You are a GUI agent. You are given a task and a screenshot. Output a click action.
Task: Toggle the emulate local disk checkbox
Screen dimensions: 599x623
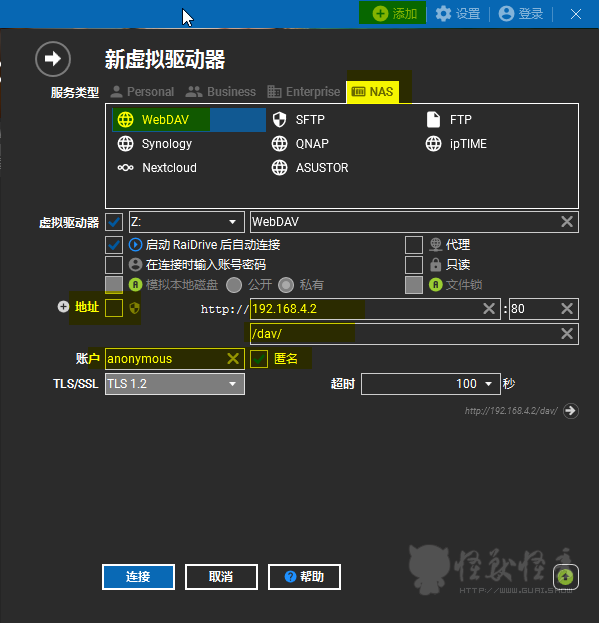click(x=114, y=285)
